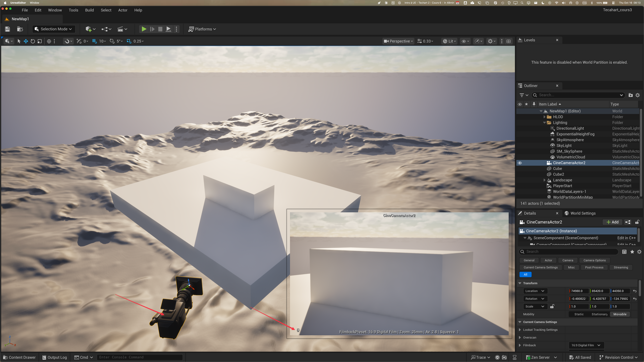Click the Spotlight magnifier in macOS menu bar
This screenshot has height=362, width=644.
click(x=522, y=3)
